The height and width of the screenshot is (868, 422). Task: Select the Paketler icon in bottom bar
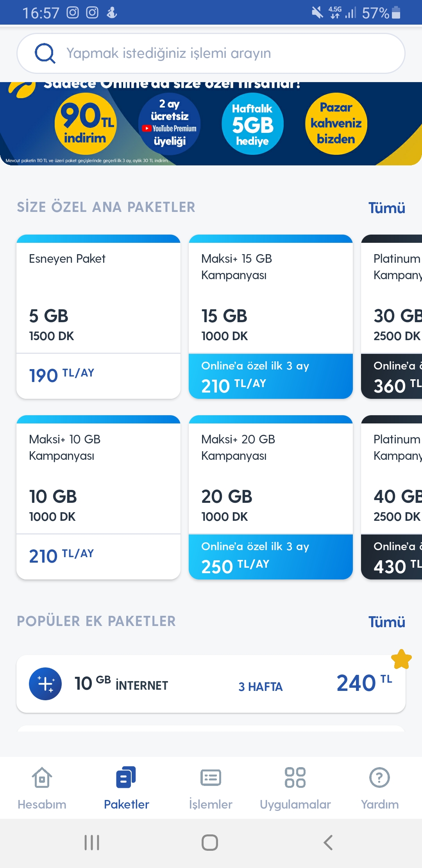click(126, 777)
